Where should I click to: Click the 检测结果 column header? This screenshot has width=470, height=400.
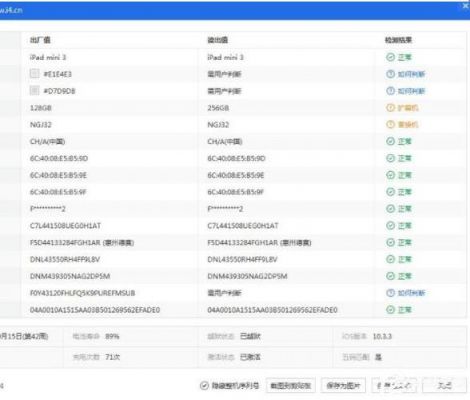[x=398, y=40]
